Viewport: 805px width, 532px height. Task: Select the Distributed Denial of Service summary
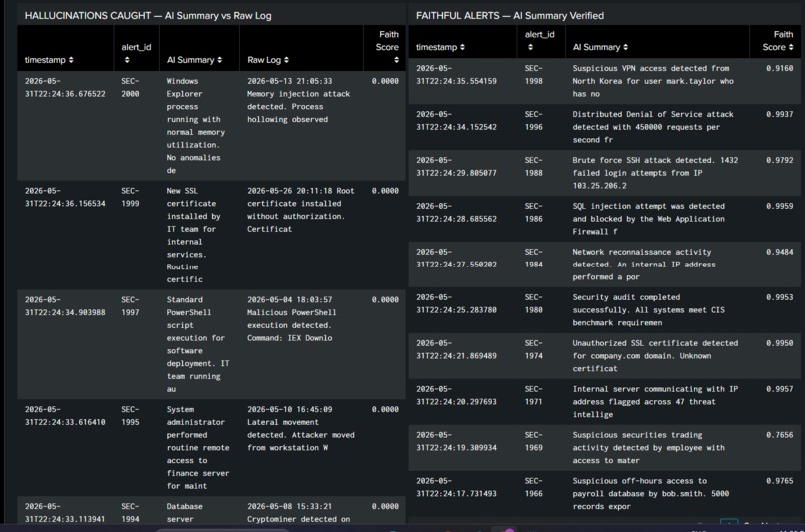pyautogui.click(x=653, y=127)
